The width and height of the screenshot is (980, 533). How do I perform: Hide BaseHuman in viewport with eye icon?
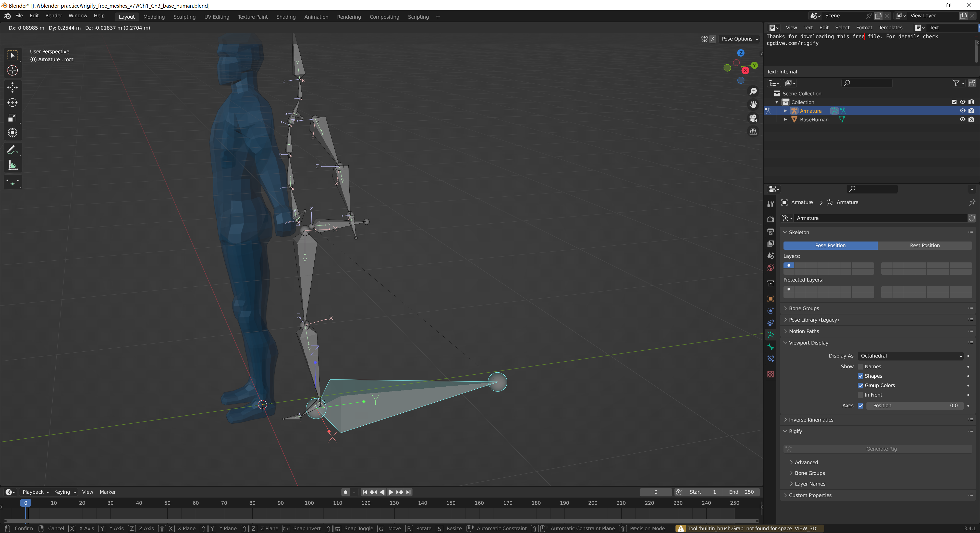pyautogui.click(x=962, y=119)
